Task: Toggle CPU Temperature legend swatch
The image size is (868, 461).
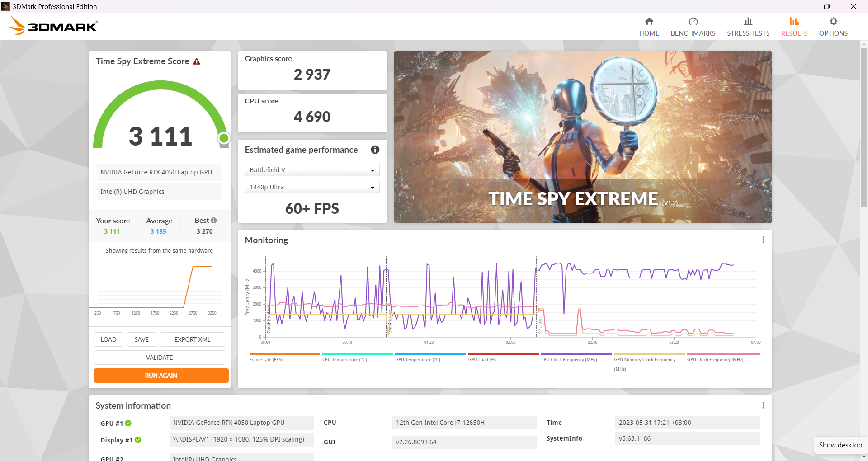Action: 358,354
